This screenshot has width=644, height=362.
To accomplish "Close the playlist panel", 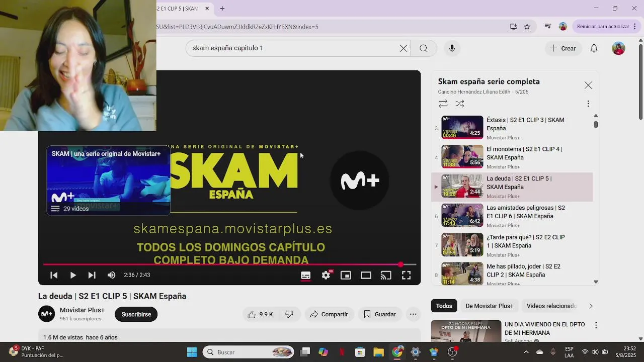I will 588,85.
